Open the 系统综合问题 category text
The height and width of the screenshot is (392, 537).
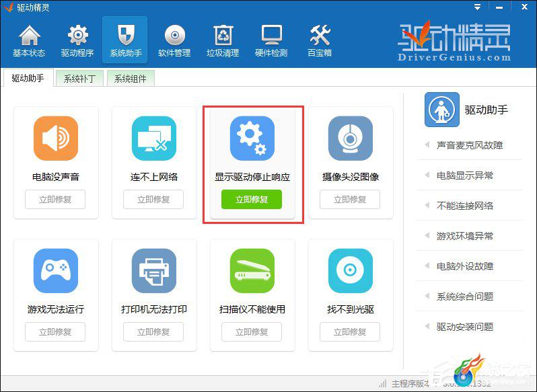tap(465, 297)
